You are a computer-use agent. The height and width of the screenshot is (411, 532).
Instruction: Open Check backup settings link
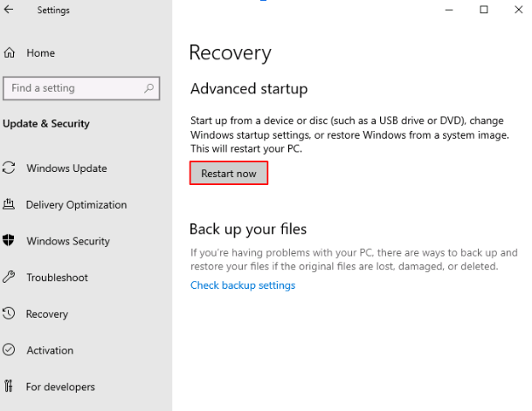(243, 285)
